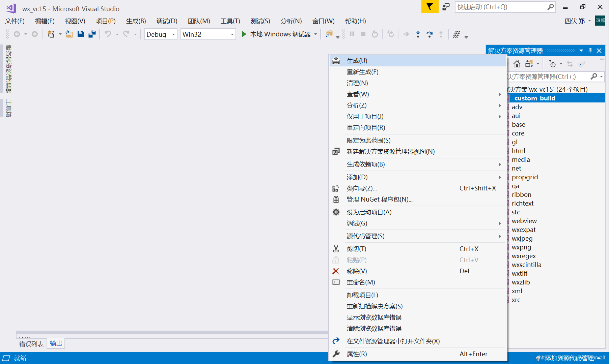Select the Home icon in Solution Explorer toolbar

click(517, 63)
